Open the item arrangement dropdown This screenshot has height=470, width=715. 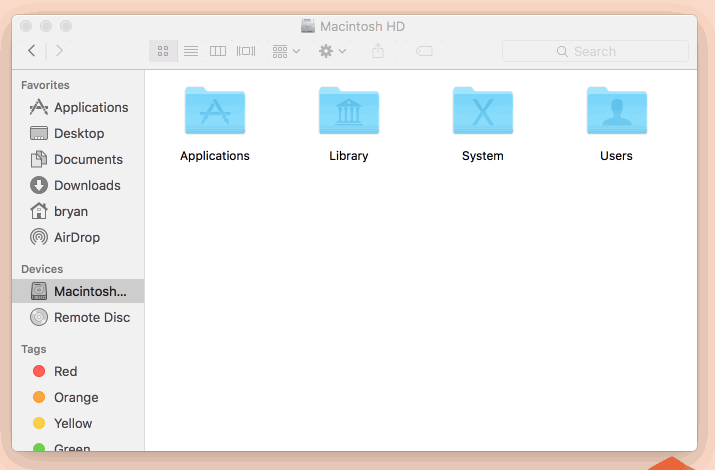click(286, 51)
